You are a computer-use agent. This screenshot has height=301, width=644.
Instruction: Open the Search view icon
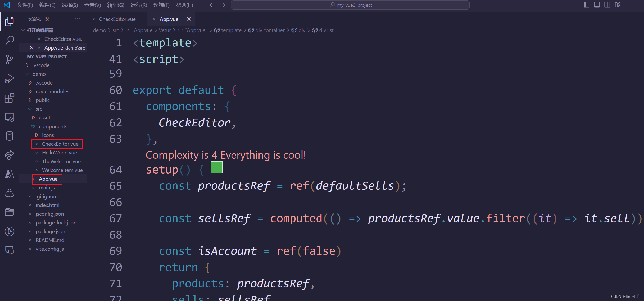[10, 41]
